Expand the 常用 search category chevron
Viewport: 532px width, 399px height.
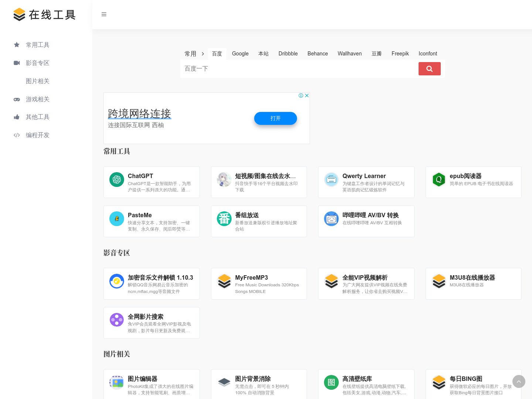click(x=203, y=54)
